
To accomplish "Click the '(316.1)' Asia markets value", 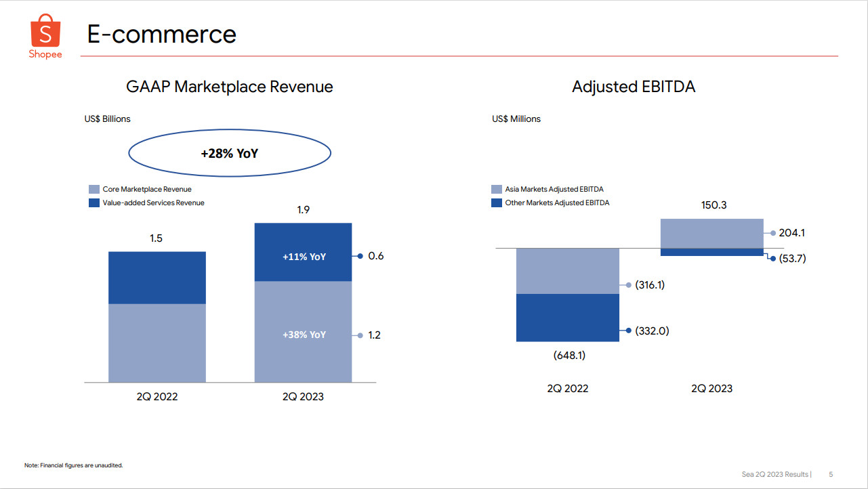I will (x=650, y=285).
